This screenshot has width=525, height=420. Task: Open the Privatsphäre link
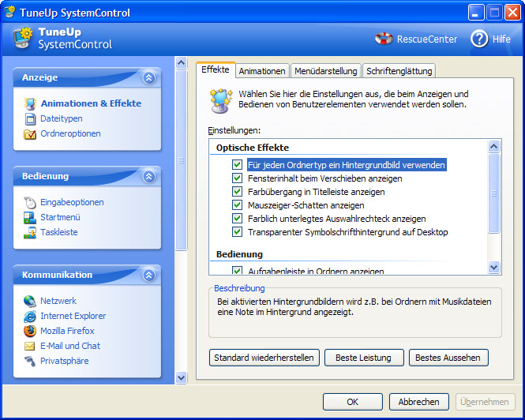point(64,361)
